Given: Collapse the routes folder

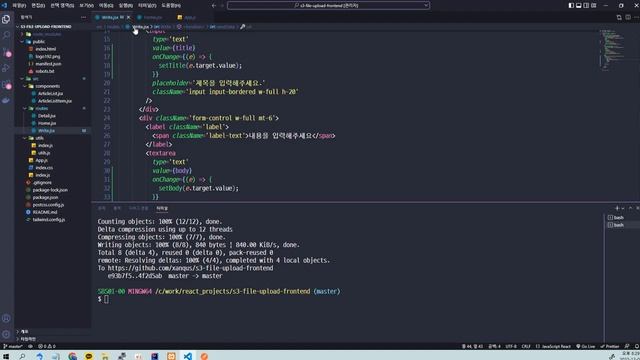Looking at the screenshot, I should tap(42, 108).
